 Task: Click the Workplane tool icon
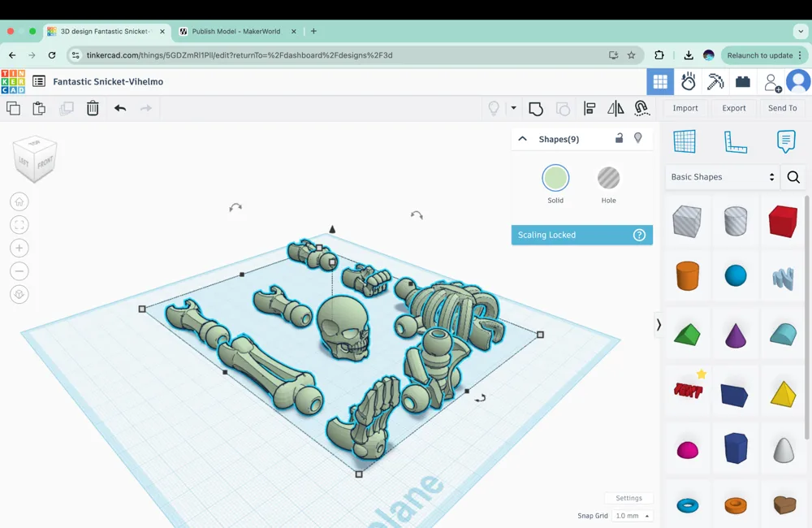[685, 141]
